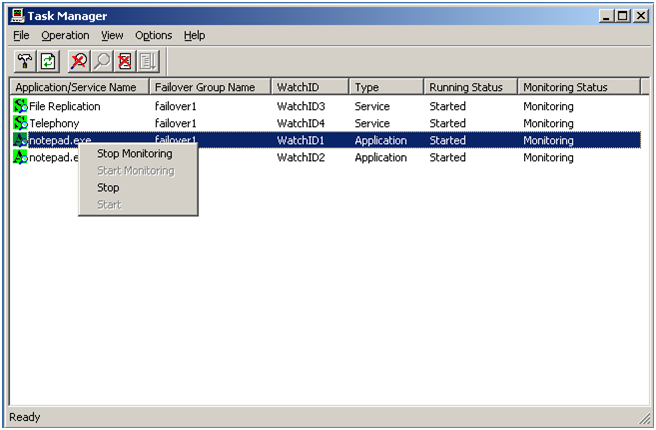Click the green refresh toolbar icon
Viewport: 656px width, 430px height.
47,62
